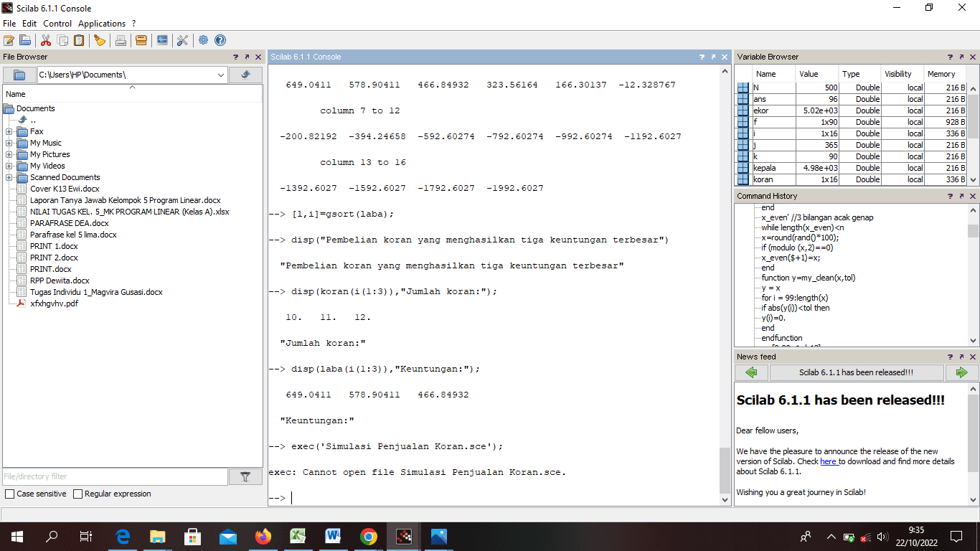Close the File Browser panel

tap(258, 57)
